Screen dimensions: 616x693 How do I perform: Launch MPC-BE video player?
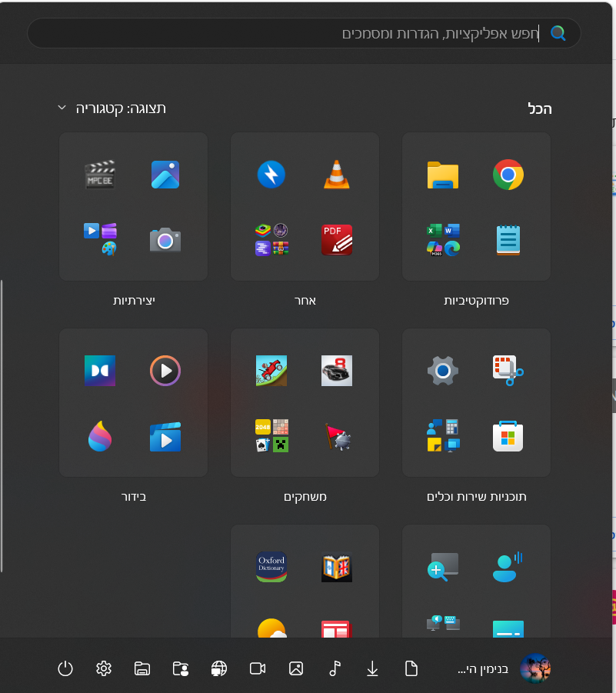click(100, 175)
